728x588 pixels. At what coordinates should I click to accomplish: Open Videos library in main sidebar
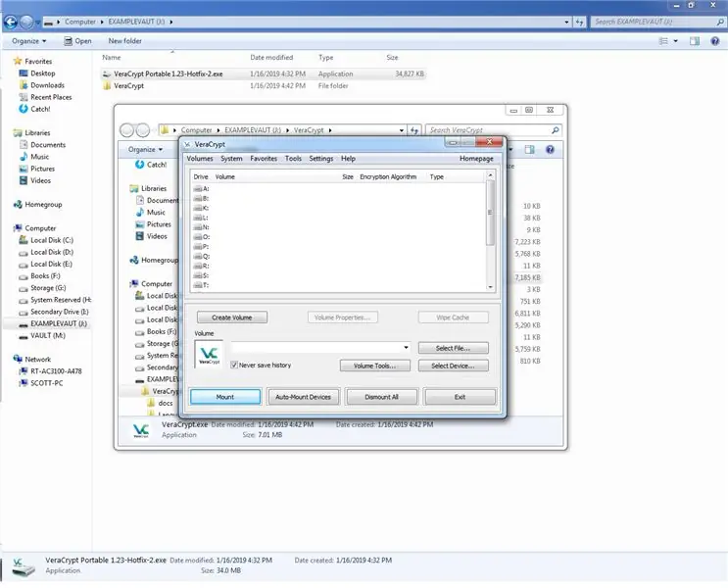pos(40,180)
